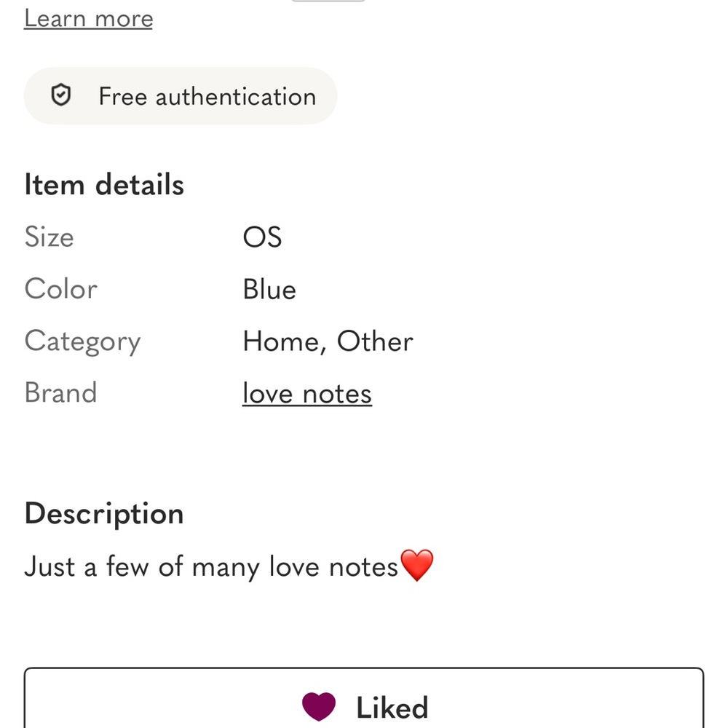Click the red heart emoji in description
This screenshot has height=728, width=728.
pos(417,566)
